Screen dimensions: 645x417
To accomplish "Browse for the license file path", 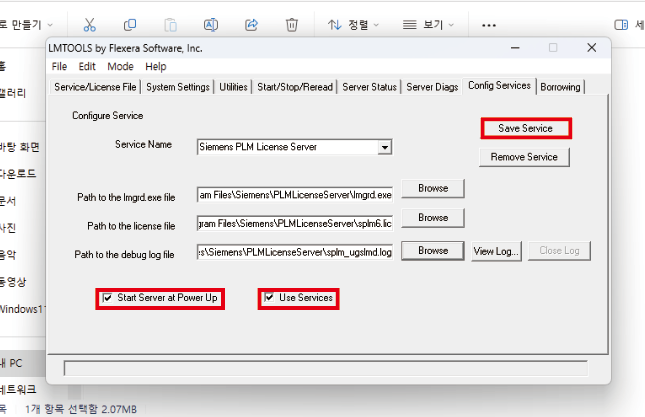I will 433,218.
